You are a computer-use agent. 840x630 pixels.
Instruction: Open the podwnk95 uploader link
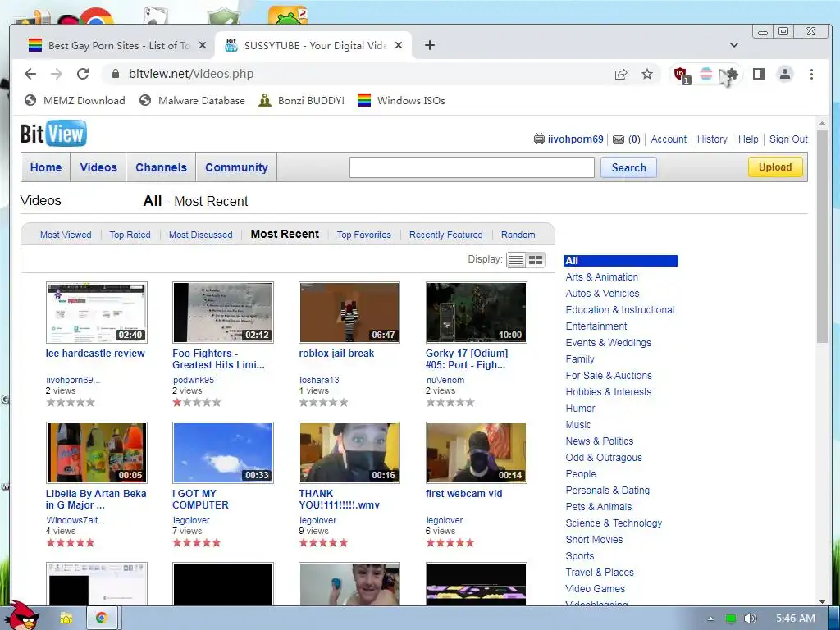point(194,380)
